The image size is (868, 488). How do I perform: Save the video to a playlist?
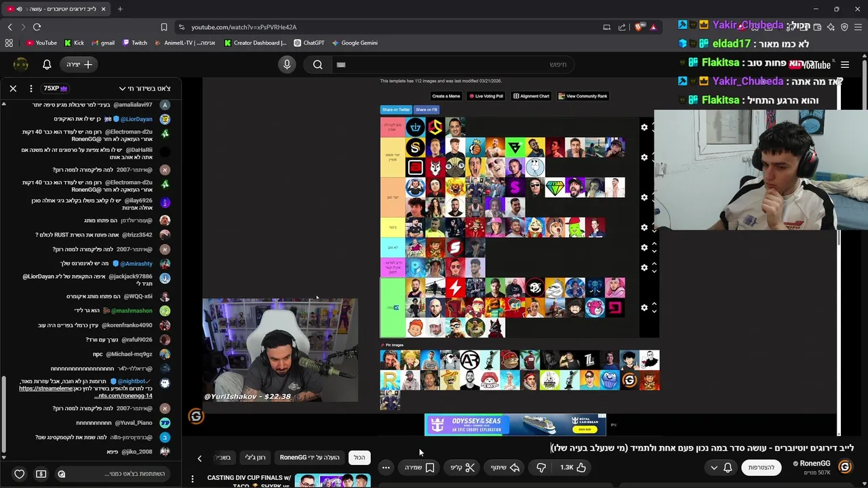pos(420,467)
